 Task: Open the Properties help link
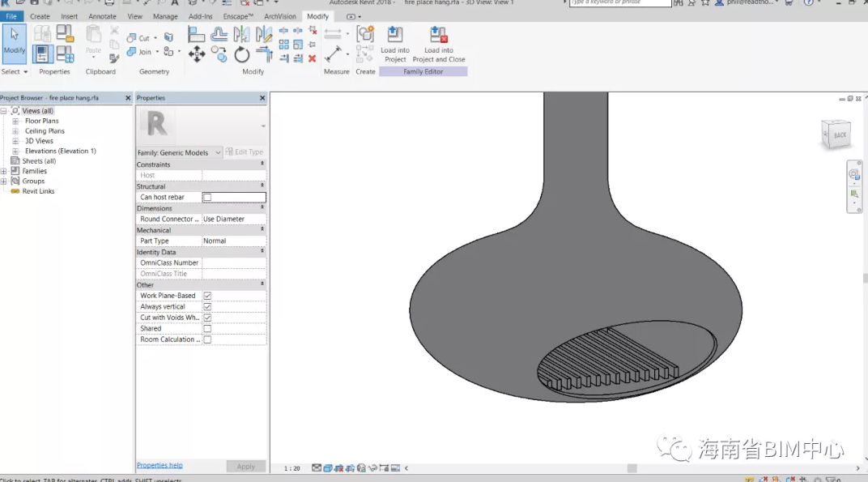click(160, 466)
